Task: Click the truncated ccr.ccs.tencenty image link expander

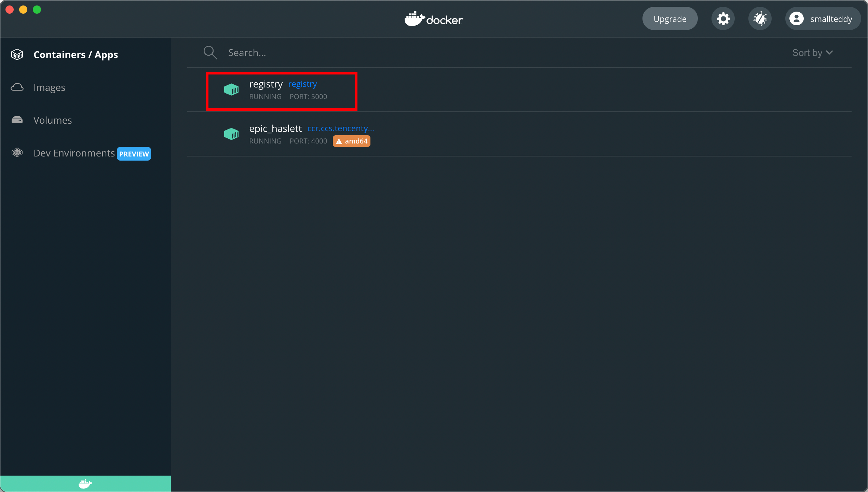Action: point(340,128)
